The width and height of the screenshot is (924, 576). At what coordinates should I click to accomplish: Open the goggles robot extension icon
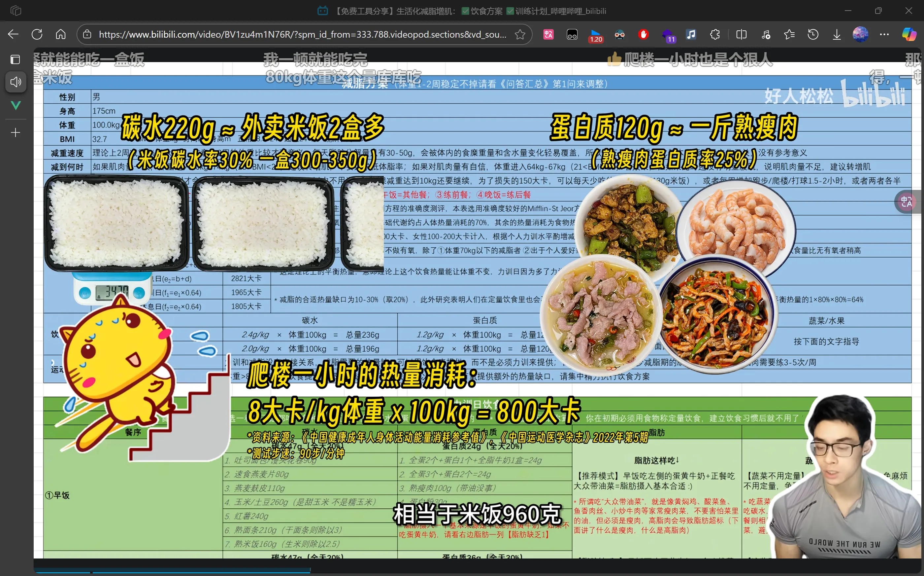pyautogui.click(x=619, y=34)
